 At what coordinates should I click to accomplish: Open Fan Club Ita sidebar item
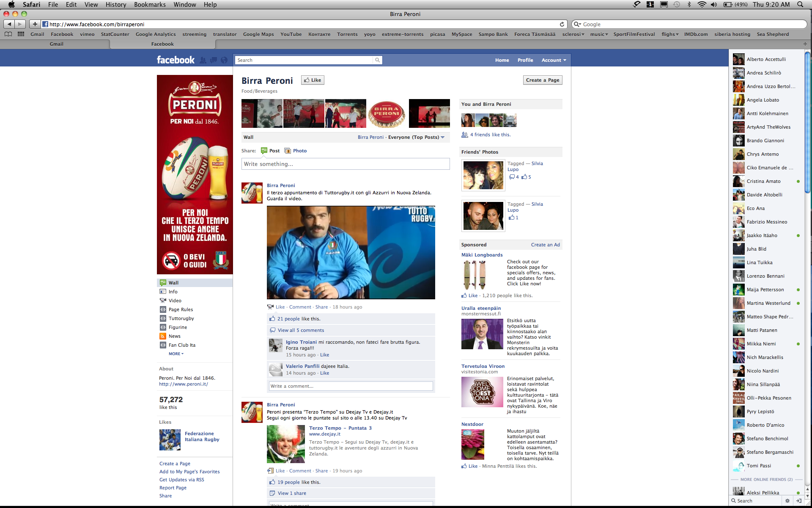182,345
